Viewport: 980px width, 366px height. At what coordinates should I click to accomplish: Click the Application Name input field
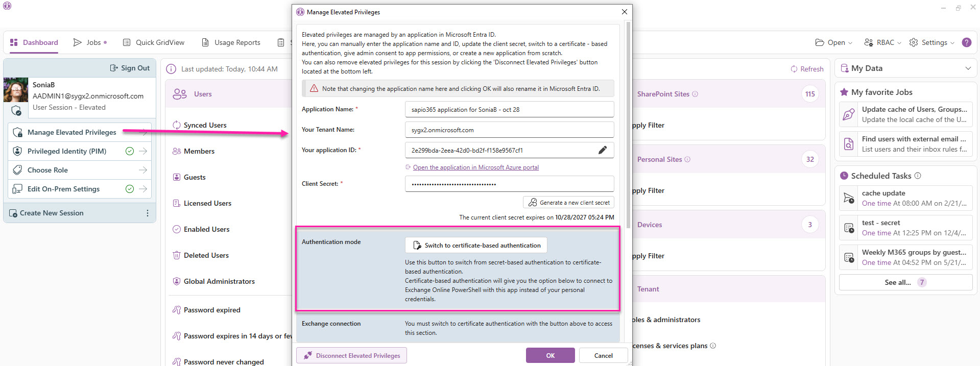(509, 109)
